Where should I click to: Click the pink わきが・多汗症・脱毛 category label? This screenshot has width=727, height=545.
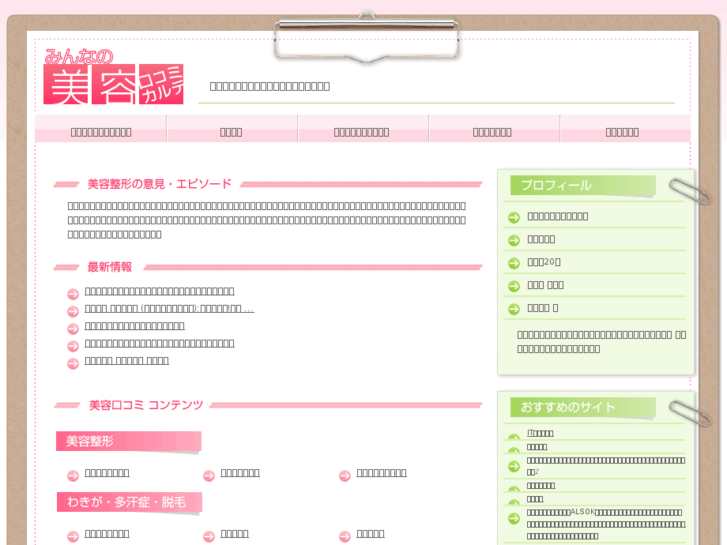tap(129, 502)
